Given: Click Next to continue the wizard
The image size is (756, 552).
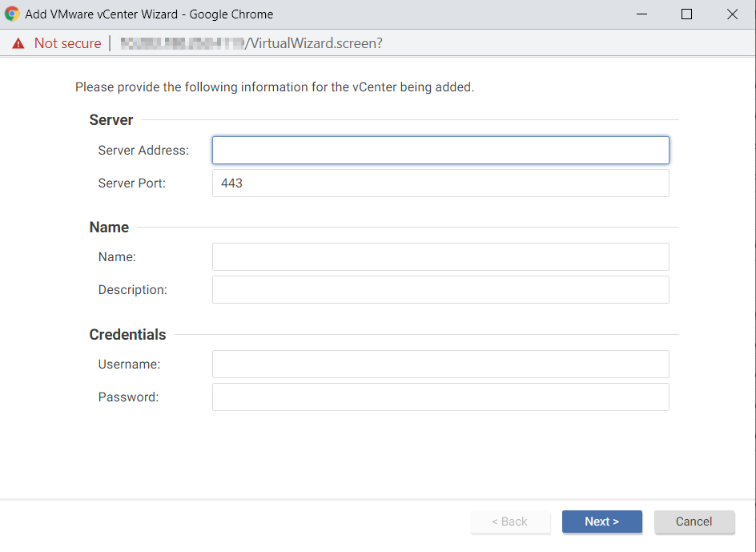Looking at the screenshot, I should pyautogui.click(x=602, y=522).
